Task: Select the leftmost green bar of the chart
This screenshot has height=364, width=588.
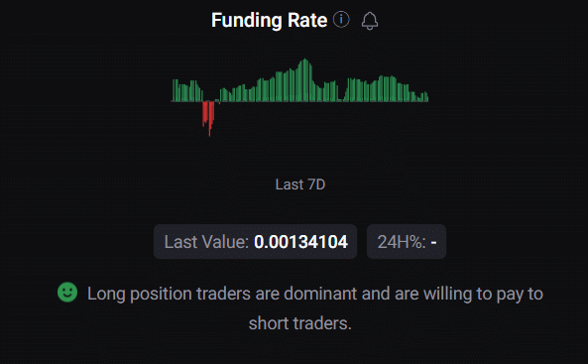Action: click(x=174, y=90)
